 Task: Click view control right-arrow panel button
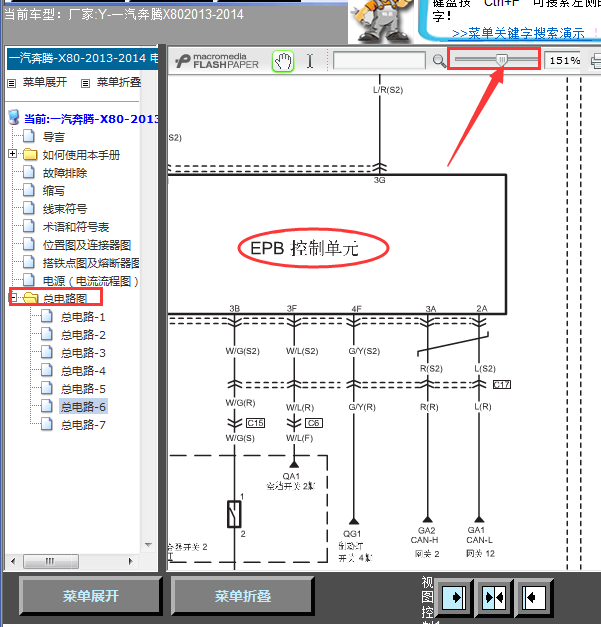[455, 598]
